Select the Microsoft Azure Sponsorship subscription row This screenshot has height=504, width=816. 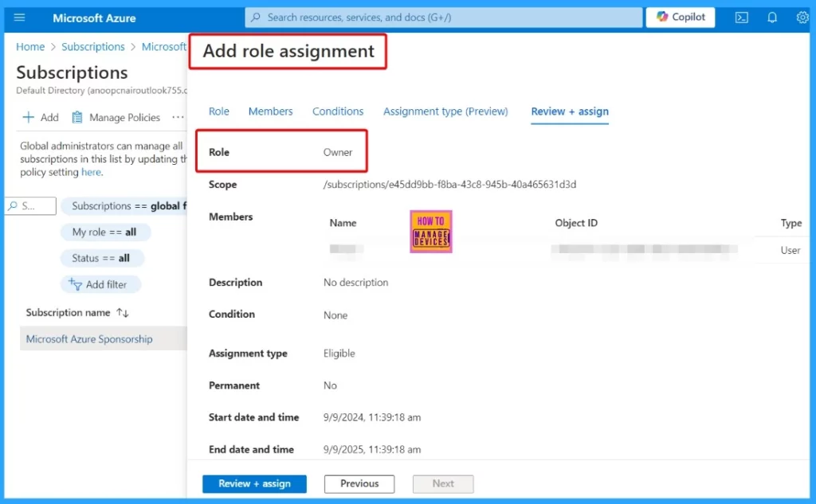[103, 338]
